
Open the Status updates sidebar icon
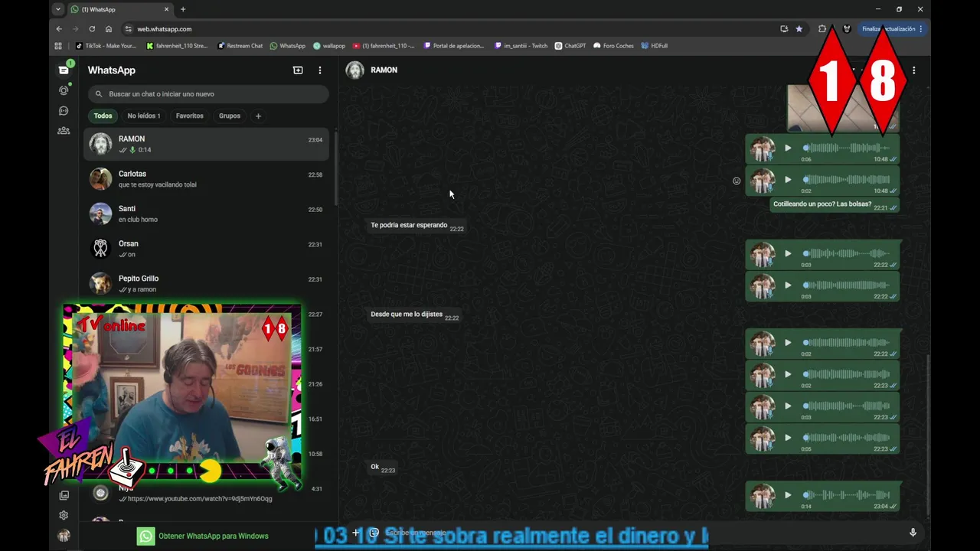[x=64, y=90]
